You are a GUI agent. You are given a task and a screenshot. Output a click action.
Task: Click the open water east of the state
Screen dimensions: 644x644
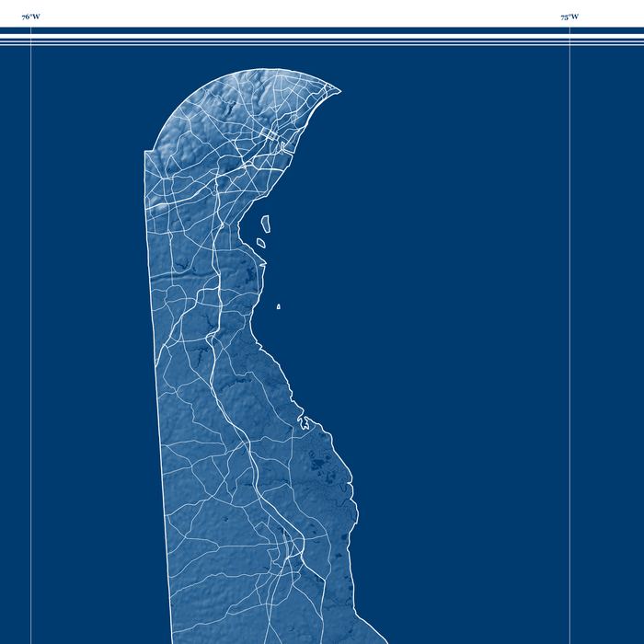(460, 322)
